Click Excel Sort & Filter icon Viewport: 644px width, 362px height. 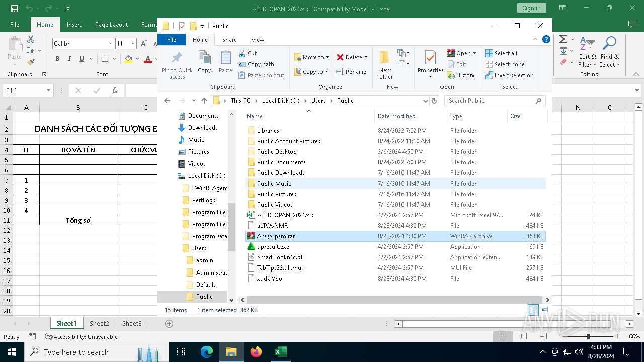pos(587,43)
